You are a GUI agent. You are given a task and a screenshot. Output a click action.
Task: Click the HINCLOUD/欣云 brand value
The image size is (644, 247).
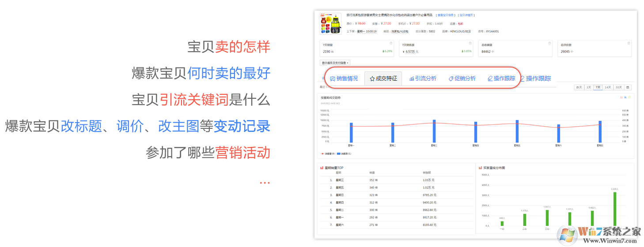pos(461,32)
